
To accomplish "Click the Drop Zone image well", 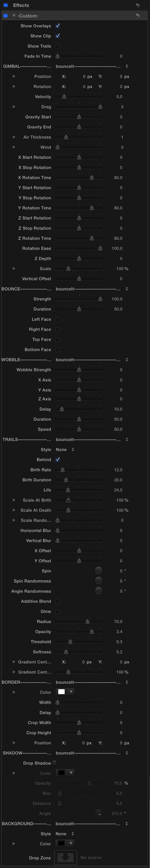I will click(66, 857).
